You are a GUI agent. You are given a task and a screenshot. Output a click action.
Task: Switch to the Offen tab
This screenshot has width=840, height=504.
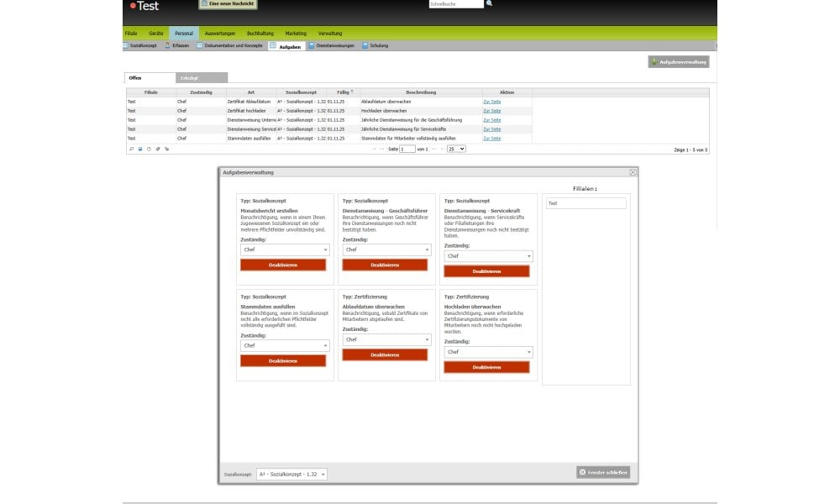click(150, 78)
